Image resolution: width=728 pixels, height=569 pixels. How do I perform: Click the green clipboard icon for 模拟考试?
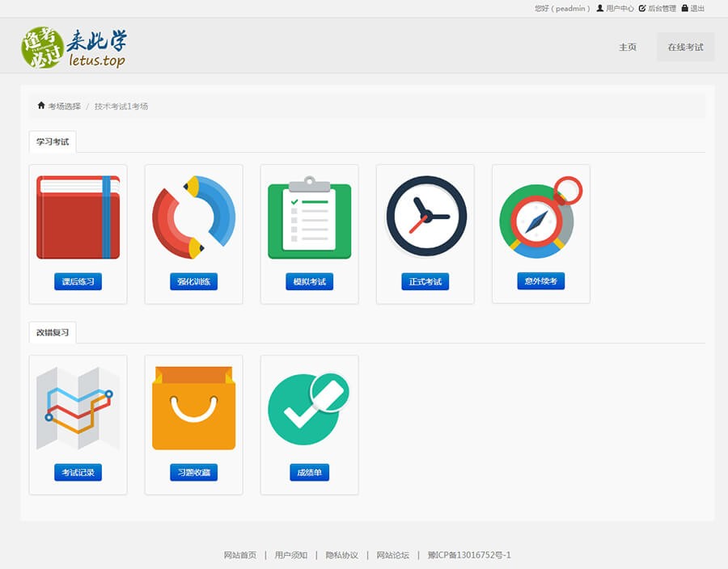pos(309,217)
